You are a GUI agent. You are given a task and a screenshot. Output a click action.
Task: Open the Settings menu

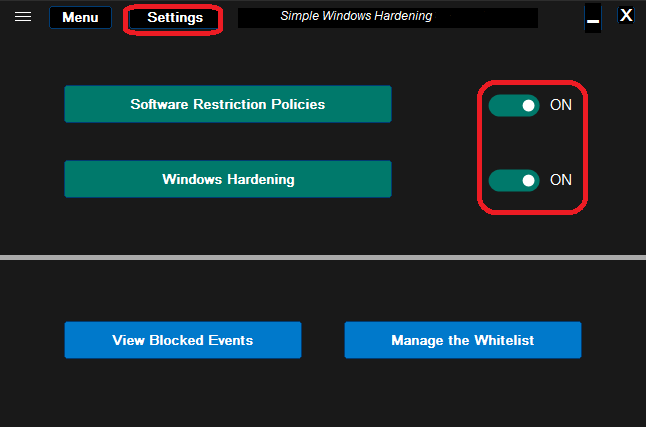pyautogui.click(x=175, y=18)
